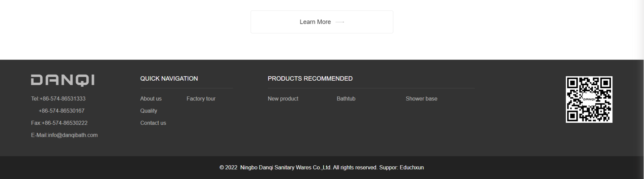Click the Fax +86-574-86530222 number

point(64,123)
